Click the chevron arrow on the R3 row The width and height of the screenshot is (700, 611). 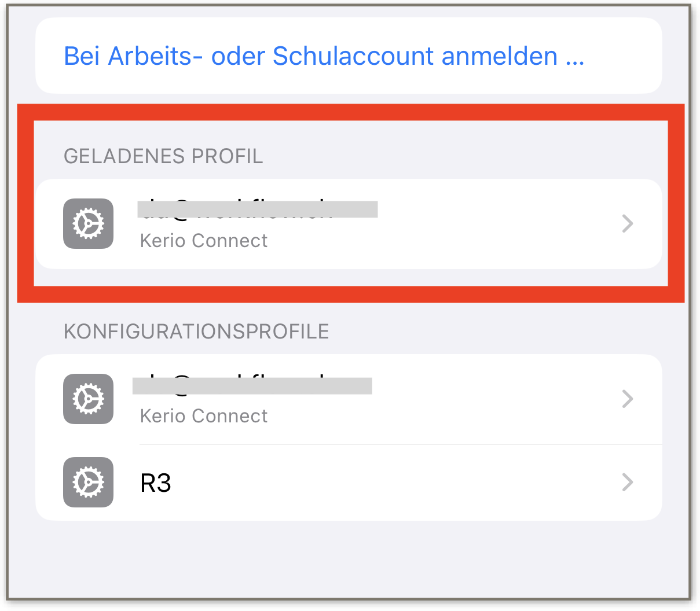click(x=628, y=482)
